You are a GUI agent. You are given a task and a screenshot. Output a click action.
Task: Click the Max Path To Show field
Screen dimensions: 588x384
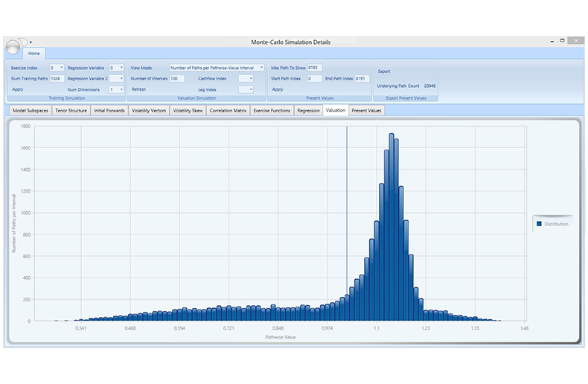[315, 68]
